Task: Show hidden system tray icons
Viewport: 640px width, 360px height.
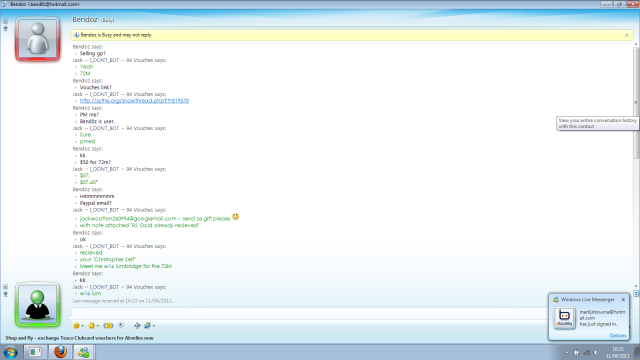Action: [x=567, y=353]
